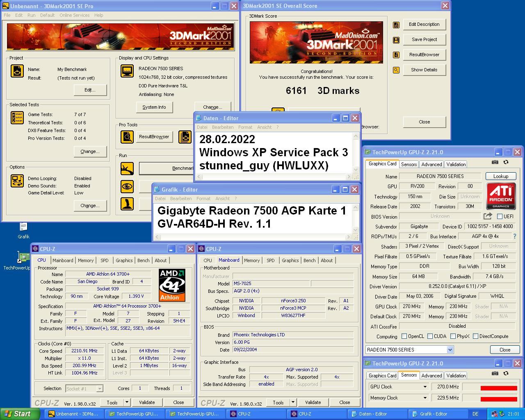Open the Format menu in Daten Editor

coord(245,127)
